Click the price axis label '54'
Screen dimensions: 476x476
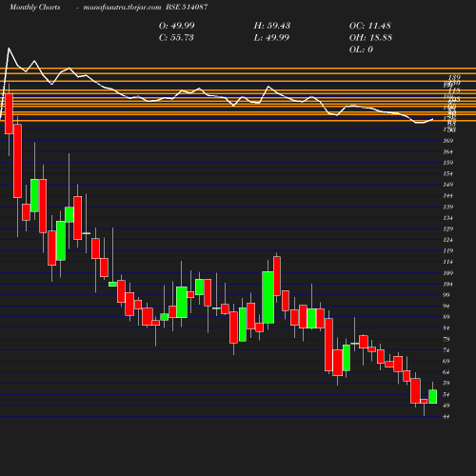pos(446,394)
